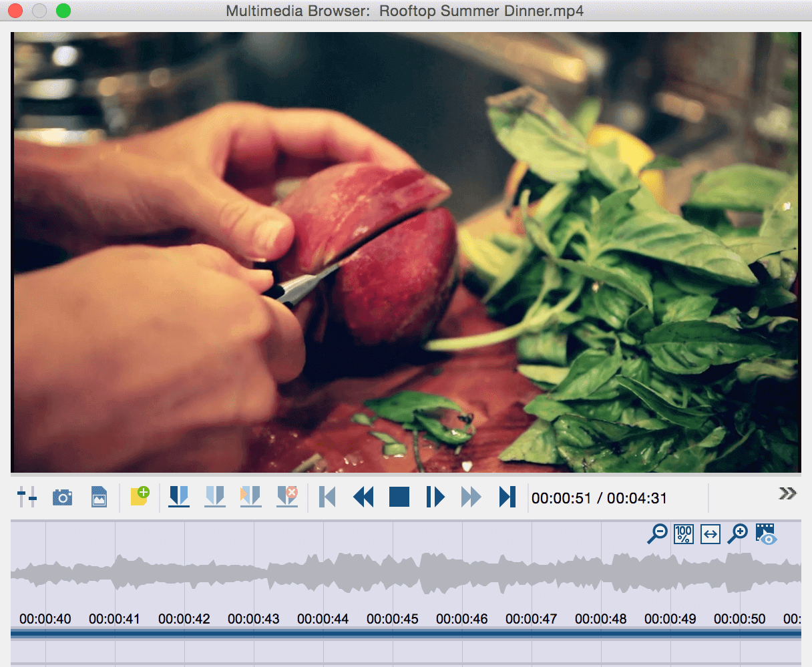Remove coding using the red X code icon
812x667 pixels.
coord(287,497)
